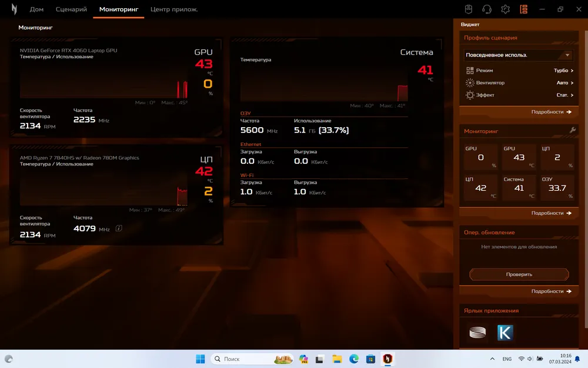The width and height of the screenshot is (588, 368).
Task: Click the 5600 MHz RAM frequency value
Action: coord(259,130)
